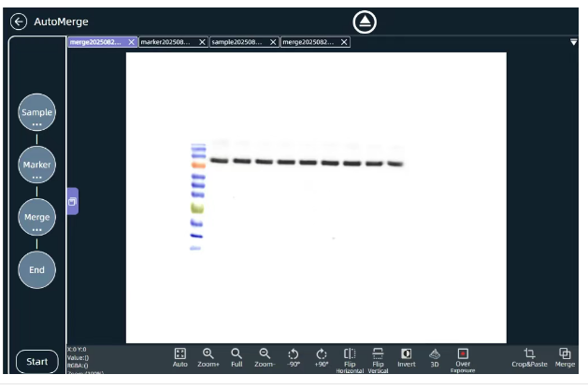The width and height of the screenshot is (588, 389).
Task: Toggle the Over Exposure indicator
Action: tap(463, 353)
